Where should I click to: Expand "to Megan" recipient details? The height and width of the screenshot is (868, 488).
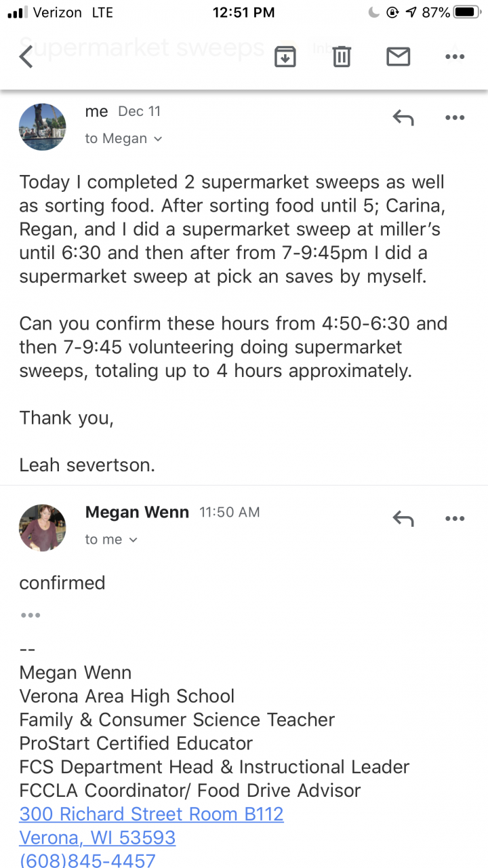click(124, 138)
